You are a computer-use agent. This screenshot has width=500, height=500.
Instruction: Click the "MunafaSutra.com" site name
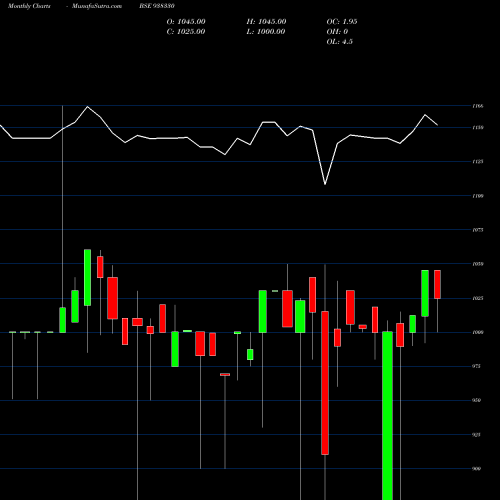tap(97, 6)
